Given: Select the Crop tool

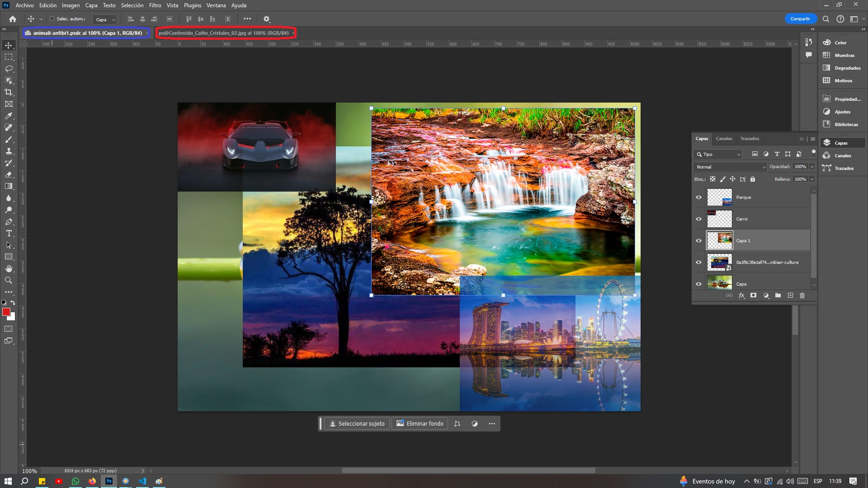Looking at the screenshot, I should coord(9,92).
